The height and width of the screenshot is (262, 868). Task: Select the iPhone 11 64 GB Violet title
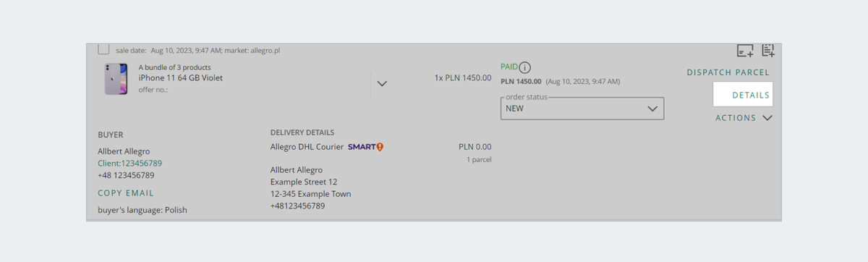pyautogui.click(x=181, y=77)
